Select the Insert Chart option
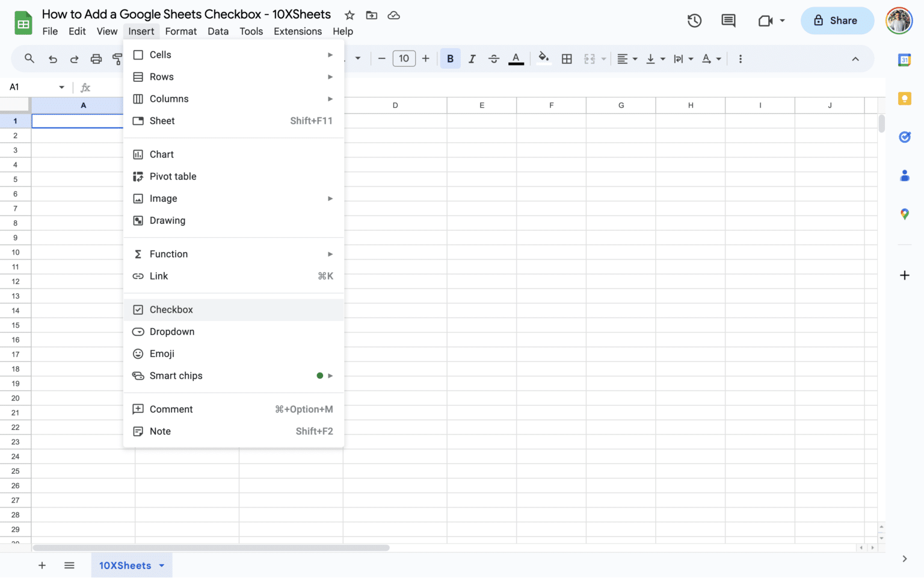The width and height of the screenshot is (924, 578). coord(161,154)
